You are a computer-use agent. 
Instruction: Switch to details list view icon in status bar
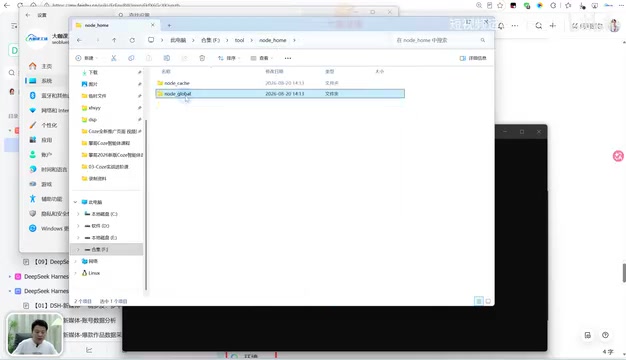pyautogui.click(x=479, y=301)
